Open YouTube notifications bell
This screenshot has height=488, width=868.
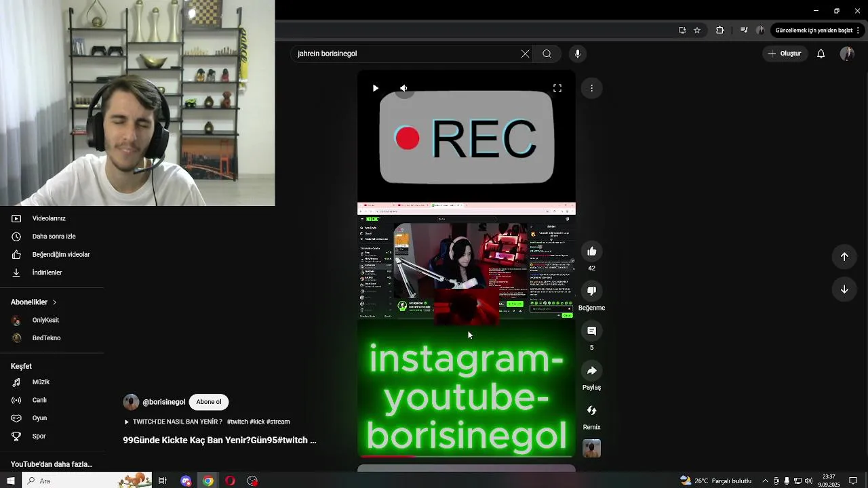coord(821,54)
